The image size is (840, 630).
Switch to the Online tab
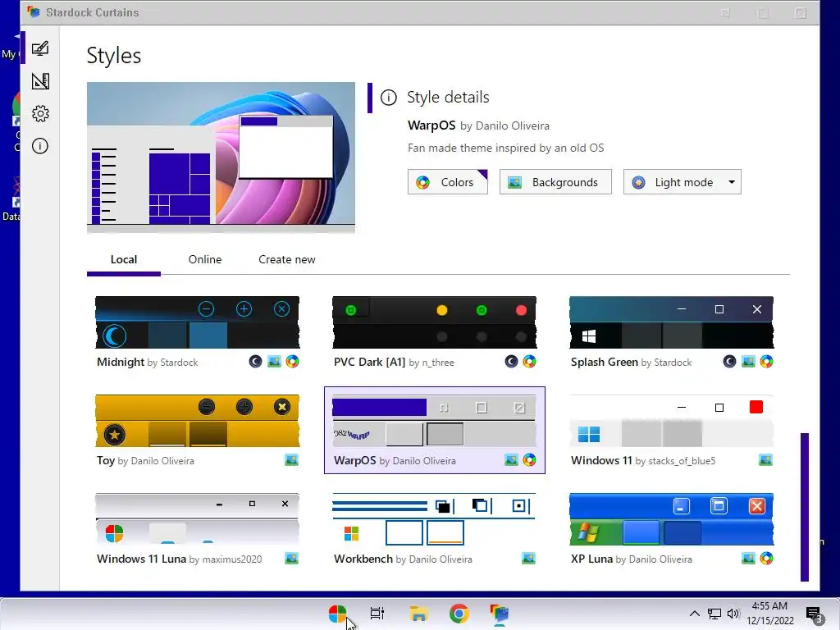(x=204, y=260)
